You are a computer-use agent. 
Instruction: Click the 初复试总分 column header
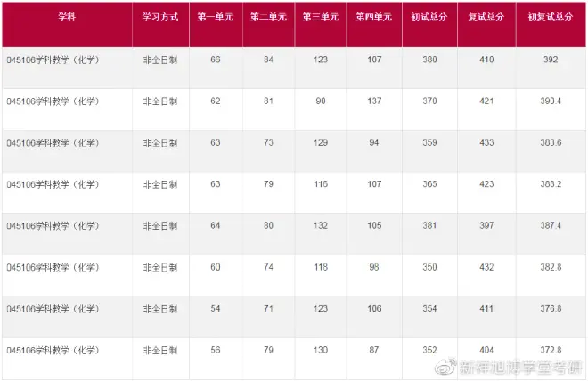pos(550,18)
